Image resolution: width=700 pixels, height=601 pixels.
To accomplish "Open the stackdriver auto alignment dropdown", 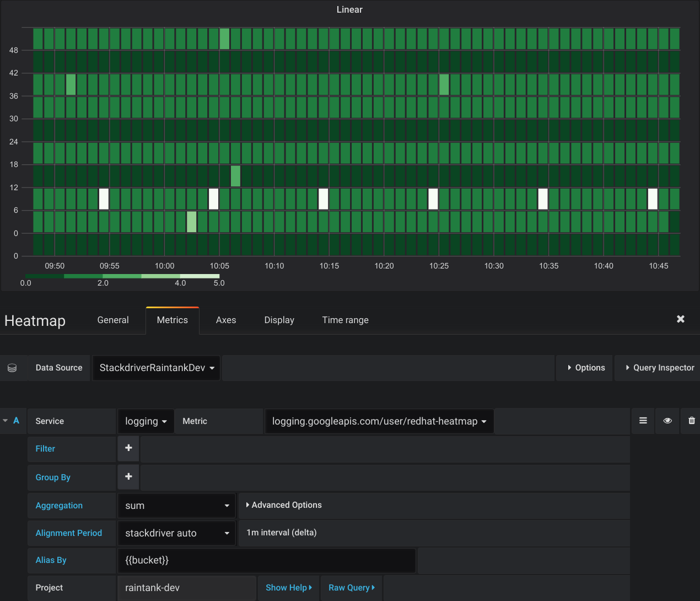I will (x=177, y=533).
